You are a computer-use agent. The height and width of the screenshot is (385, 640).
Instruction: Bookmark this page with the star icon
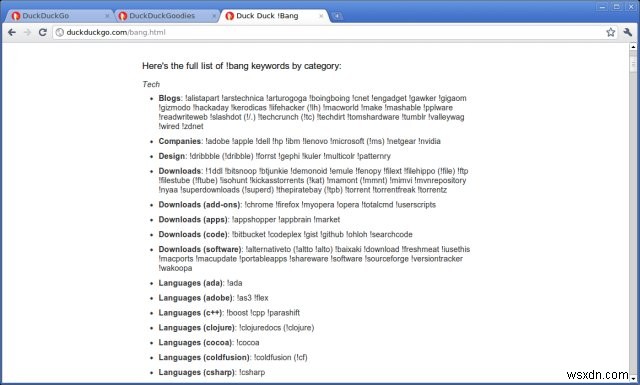click(611, 32)
